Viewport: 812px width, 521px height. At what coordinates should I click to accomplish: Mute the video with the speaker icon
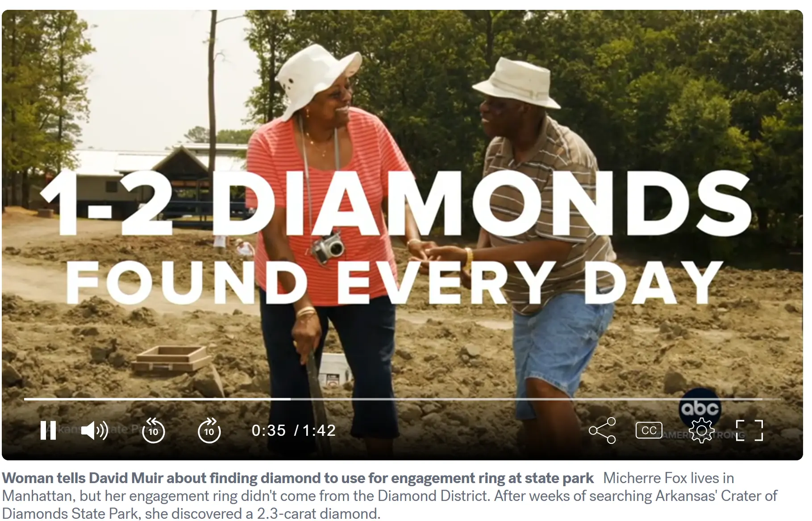click(x=95, y=430)
